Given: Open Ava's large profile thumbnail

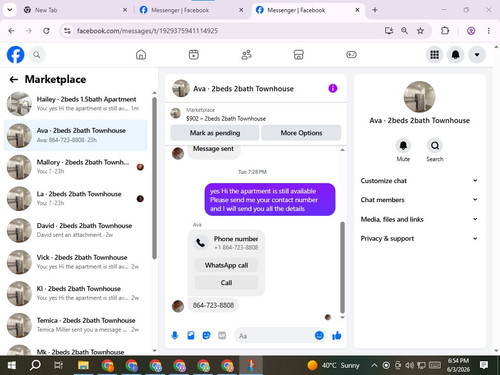Looking at the screenshot, I should click(419, 97).
